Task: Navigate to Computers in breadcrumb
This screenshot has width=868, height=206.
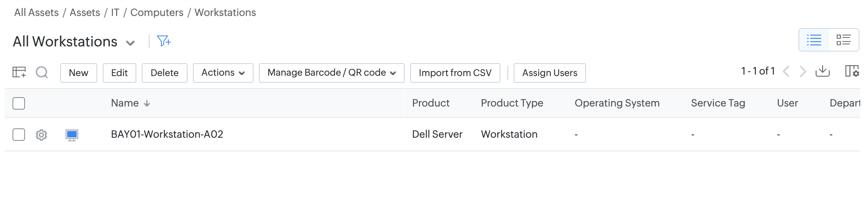Action: pos(157,12)
